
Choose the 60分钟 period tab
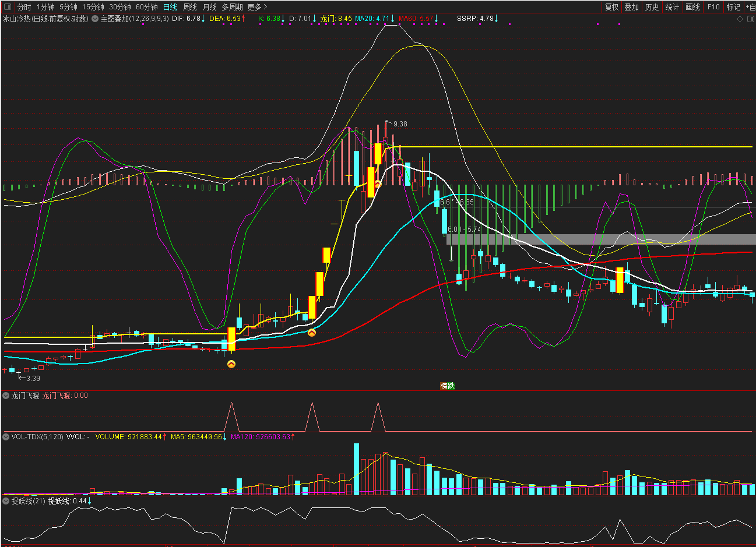tap(147, 7)
